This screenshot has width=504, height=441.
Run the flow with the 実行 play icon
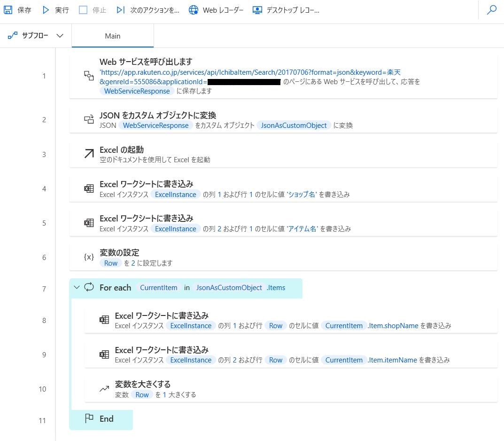46,10
